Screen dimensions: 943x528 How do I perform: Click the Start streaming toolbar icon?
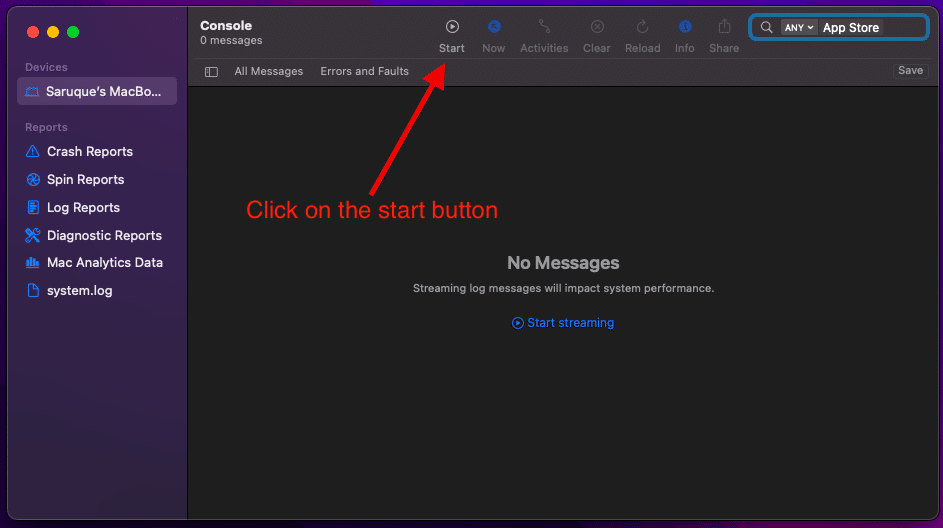[452, 28]
